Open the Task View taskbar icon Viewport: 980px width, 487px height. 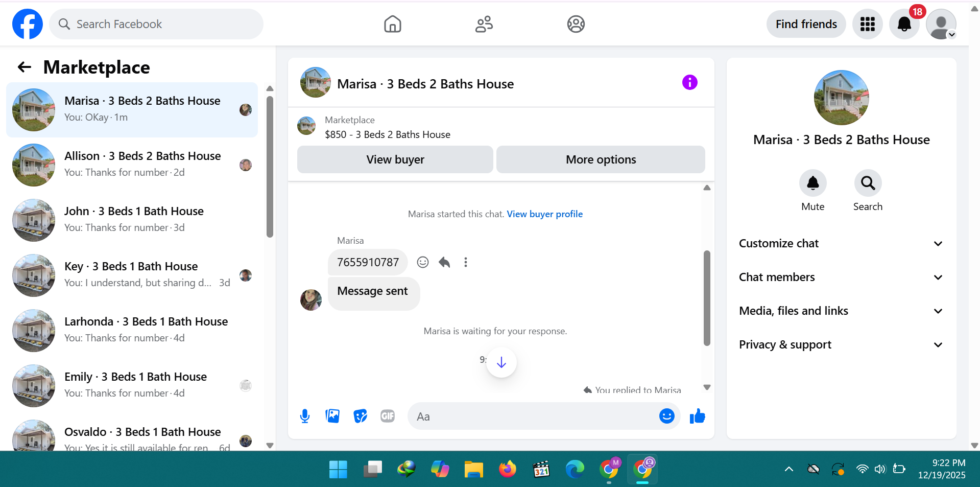(372, 469)
